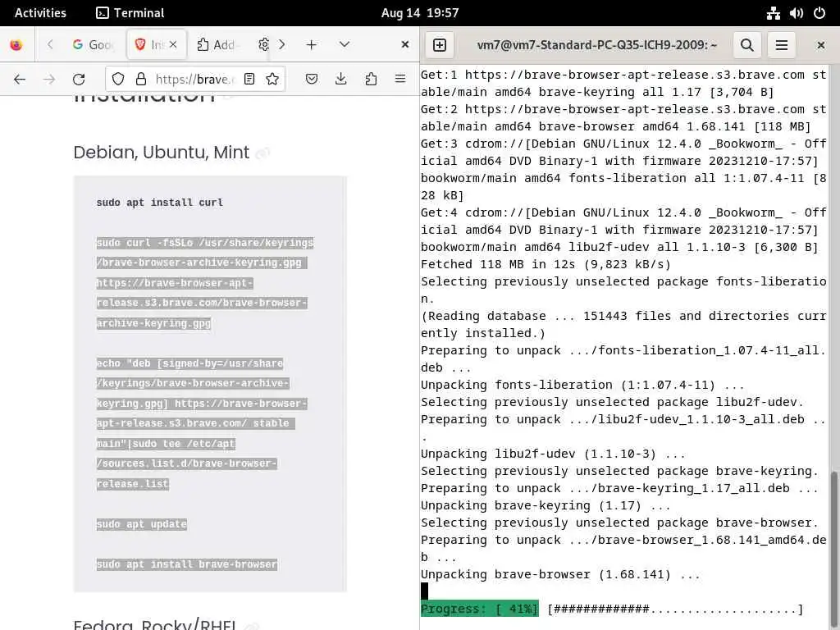Click the terminal progress bar at 41%
This screenshot has width=840, height=630.
click(612, 609)
